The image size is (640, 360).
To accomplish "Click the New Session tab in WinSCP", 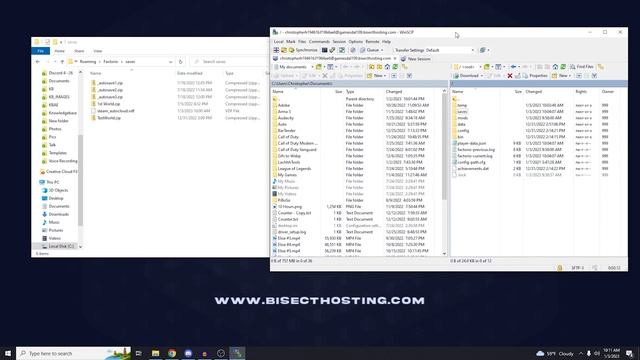I will pyautogui.click(x=416, y=59).
